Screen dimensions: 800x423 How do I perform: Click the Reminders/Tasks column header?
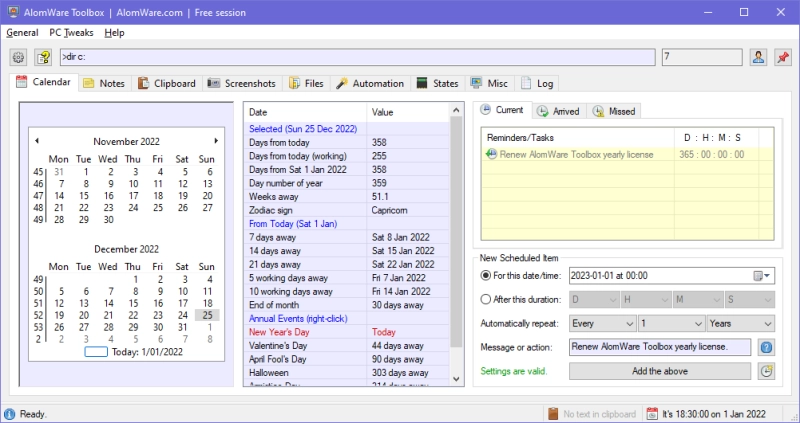click(x=578, y=138)
